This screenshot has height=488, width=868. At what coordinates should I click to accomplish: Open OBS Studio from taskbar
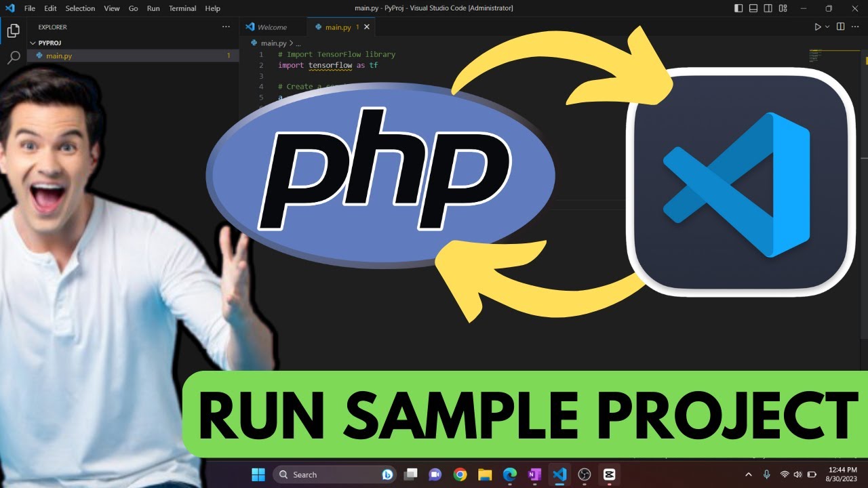[585, 474]
